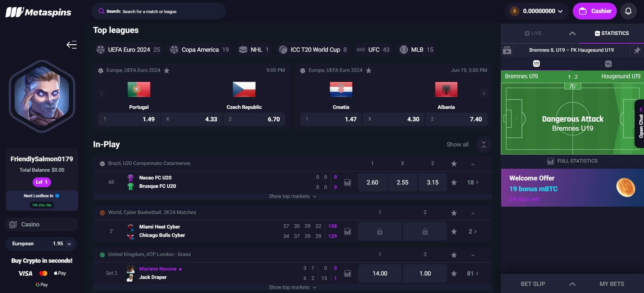Click the collapse-all icon next to Show all
This screenshot has height=293, width=644.
pyautogui.click(x=484, y=144)
